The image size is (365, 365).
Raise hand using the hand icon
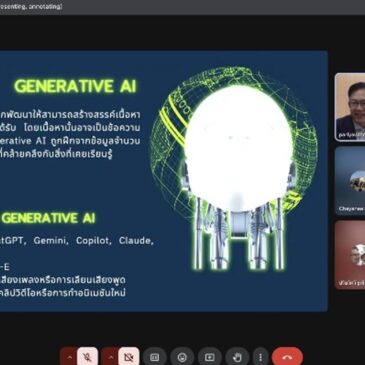[x=237, y=357]
